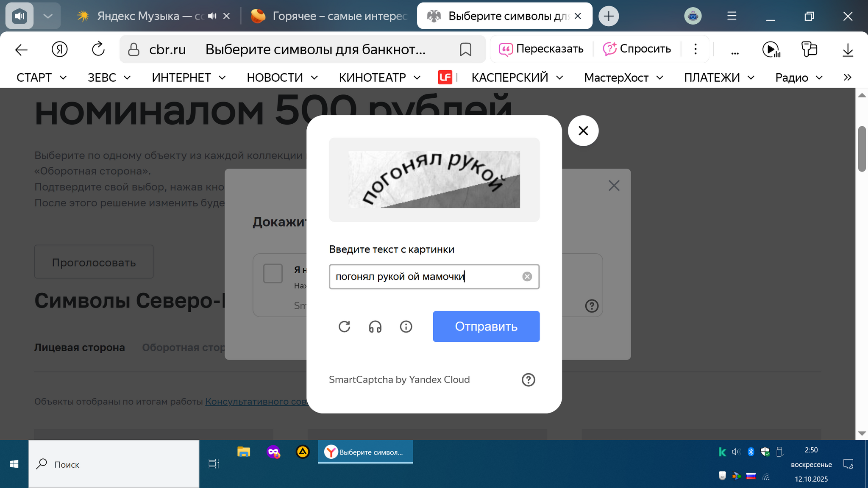The width and height of the screenshot is (868, 488).
Task: Click the page vertical scrollbar thumb
Action: pyautogui.click(x=862, y=148)
